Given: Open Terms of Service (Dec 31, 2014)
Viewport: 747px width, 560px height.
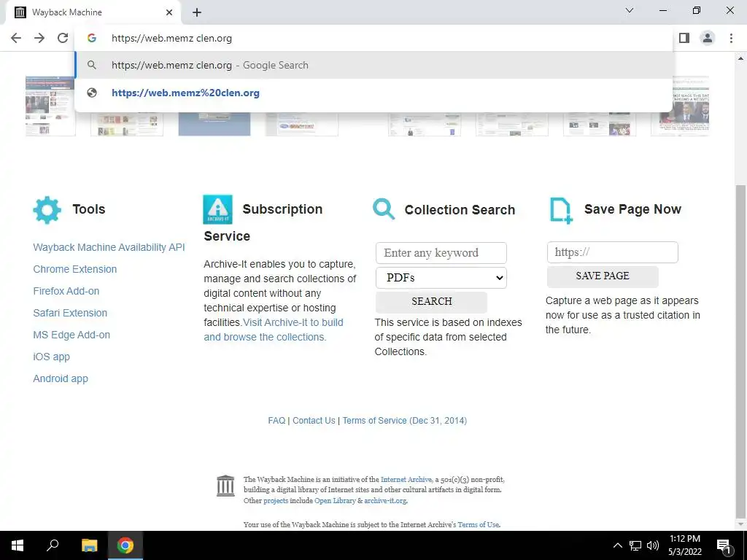Looking at the screenshot, I should [404, 421].
